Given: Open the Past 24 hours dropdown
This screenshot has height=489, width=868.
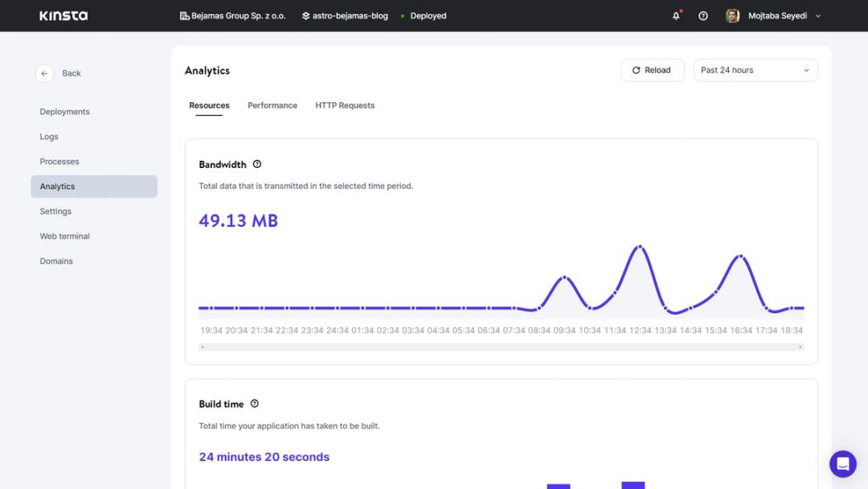Looking at the screenshot, I should click(x=755, y=70).
